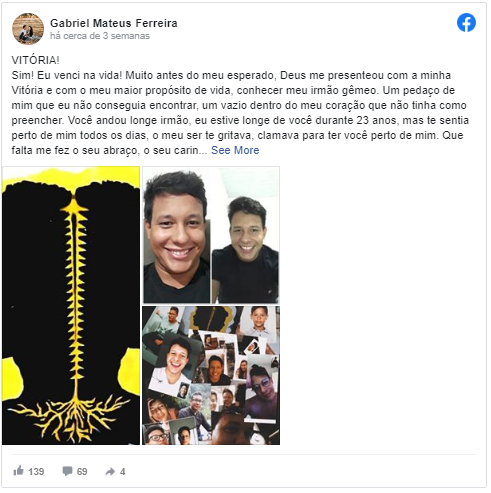Open Gabriel Mateus Ferreira's profile name
The height and width of the screenshot is (493, 491).
click(114, 23)
